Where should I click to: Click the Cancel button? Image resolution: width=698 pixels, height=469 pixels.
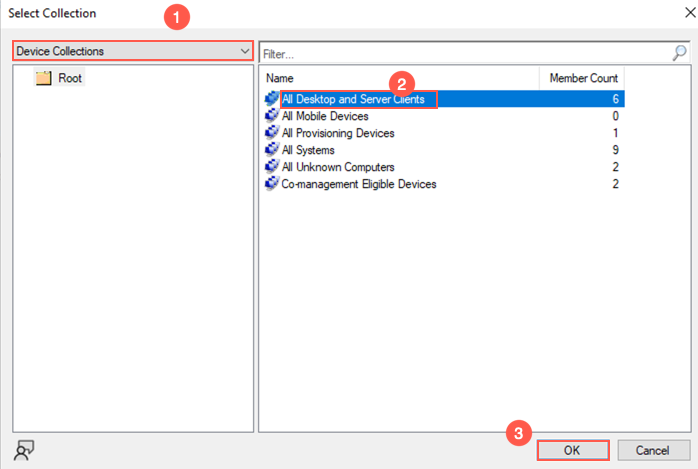(653, 450)
